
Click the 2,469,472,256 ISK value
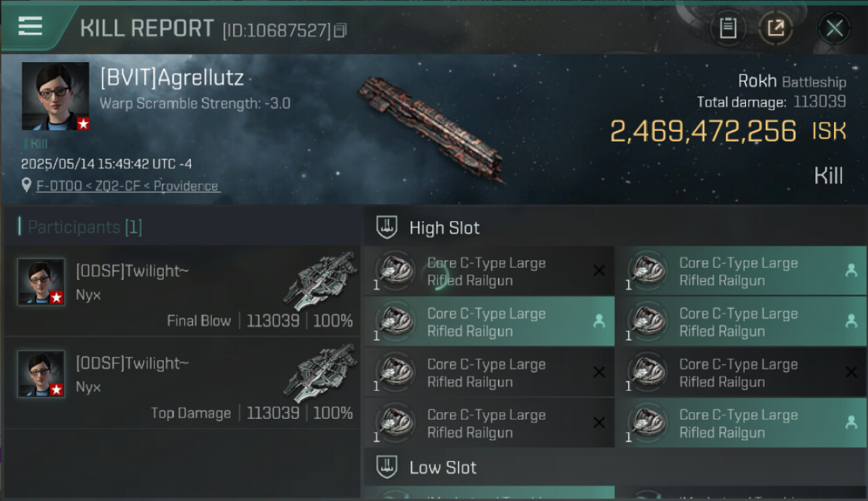pyautogui.click(x=728, y=131)
